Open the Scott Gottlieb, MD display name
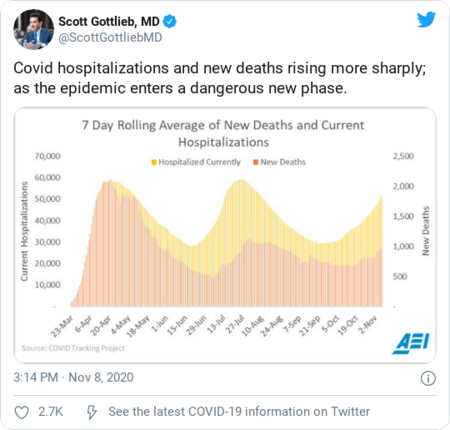The height and width of the screenshot is (430, 450). (x=109, y=22)
